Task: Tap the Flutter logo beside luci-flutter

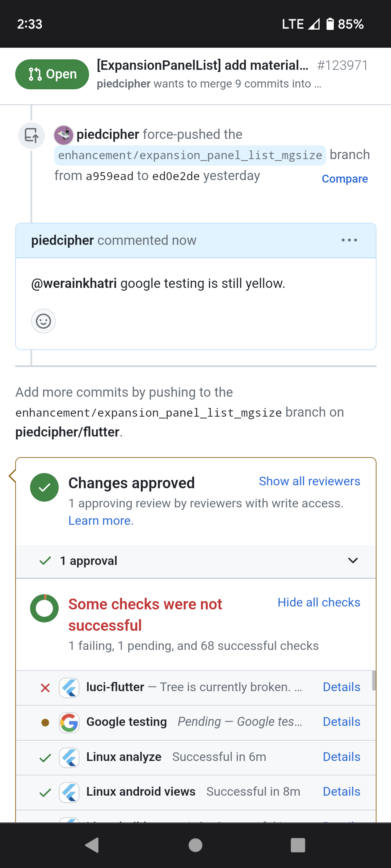Action: (69, 688)
